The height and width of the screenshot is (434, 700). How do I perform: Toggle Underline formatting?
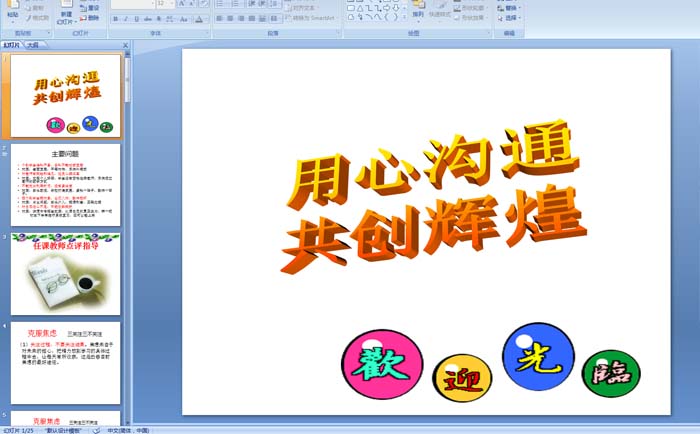coord(137,19)
